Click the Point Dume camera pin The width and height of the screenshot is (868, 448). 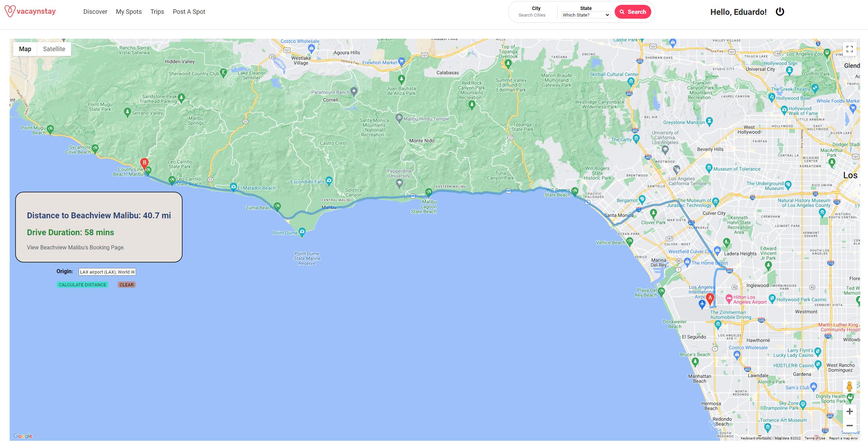point(302,232)
